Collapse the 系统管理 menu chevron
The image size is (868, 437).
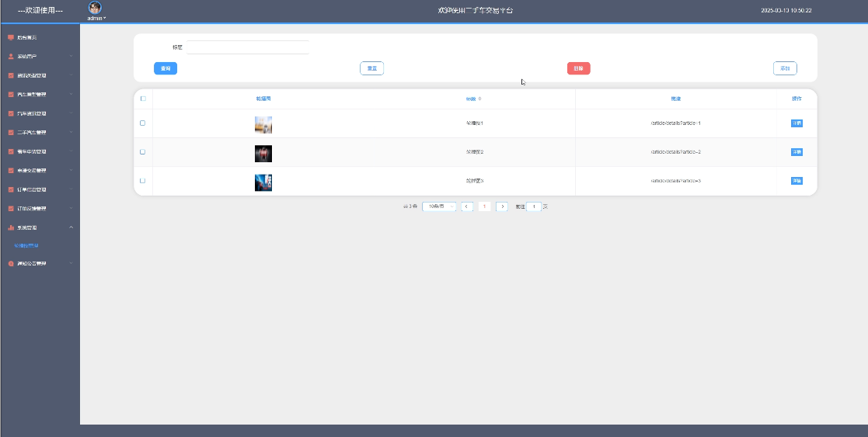(x=71, y=228)
